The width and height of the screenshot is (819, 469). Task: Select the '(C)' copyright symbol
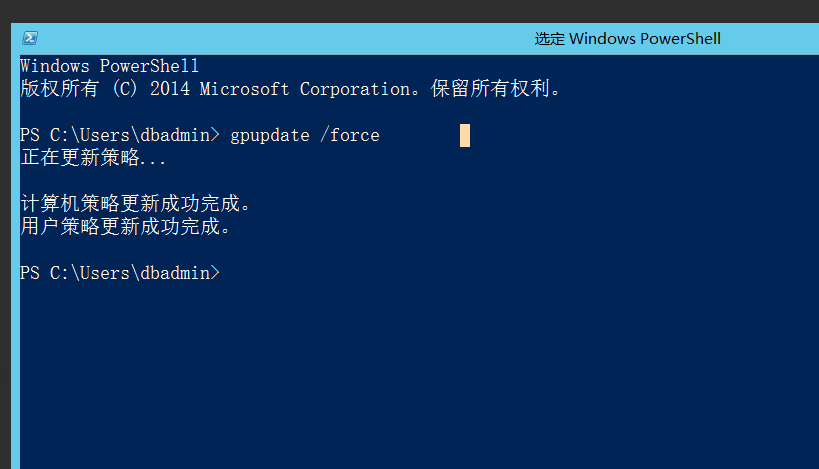[x=125, y=89]
